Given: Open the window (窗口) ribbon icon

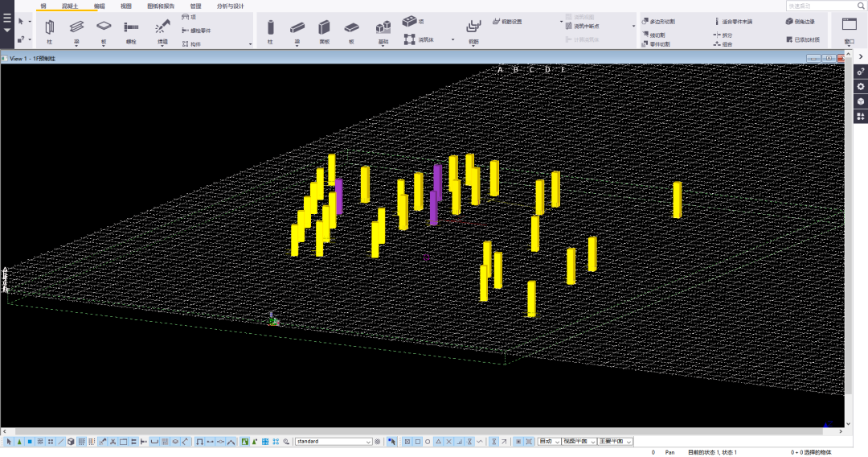Looking at the screenshot, I should [849, 25].
